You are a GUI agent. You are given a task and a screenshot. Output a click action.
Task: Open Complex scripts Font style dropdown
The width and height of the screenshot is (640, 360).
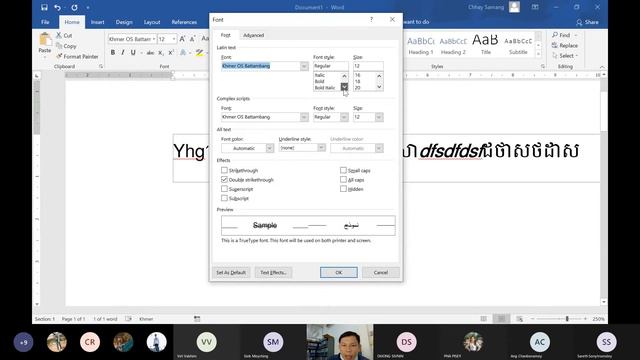pyautogui.click(x=344, y=117)
